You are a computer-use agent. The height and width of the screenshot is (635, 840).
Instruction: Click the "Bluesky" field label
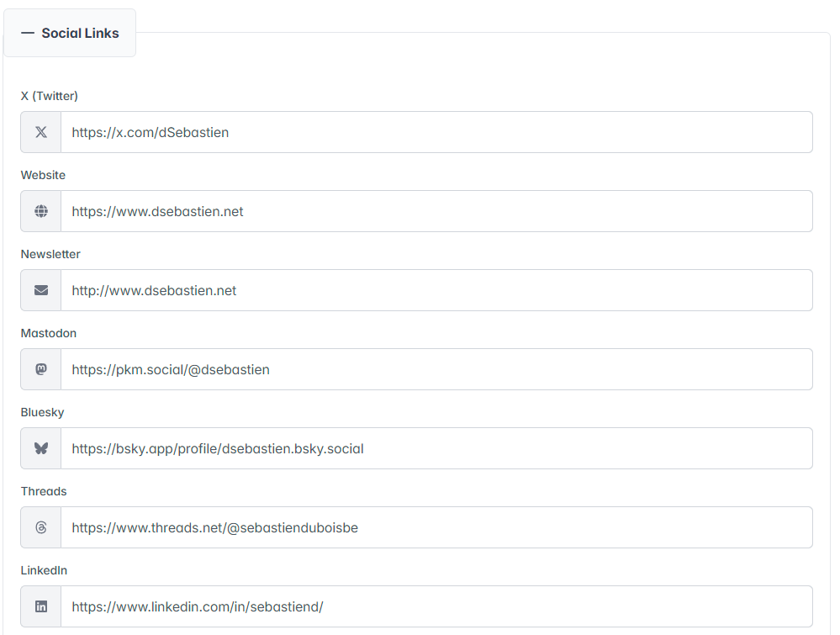(43, 412)
